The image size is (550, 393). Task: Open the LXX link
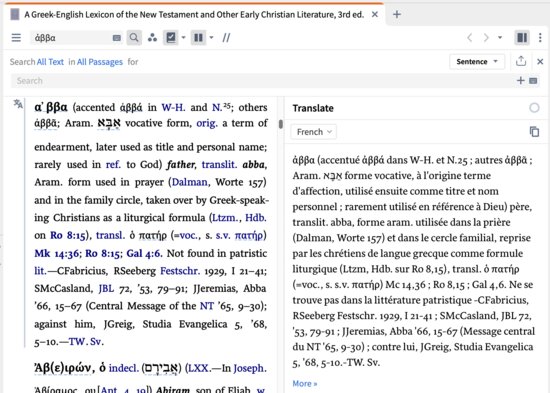click(199, 368)
